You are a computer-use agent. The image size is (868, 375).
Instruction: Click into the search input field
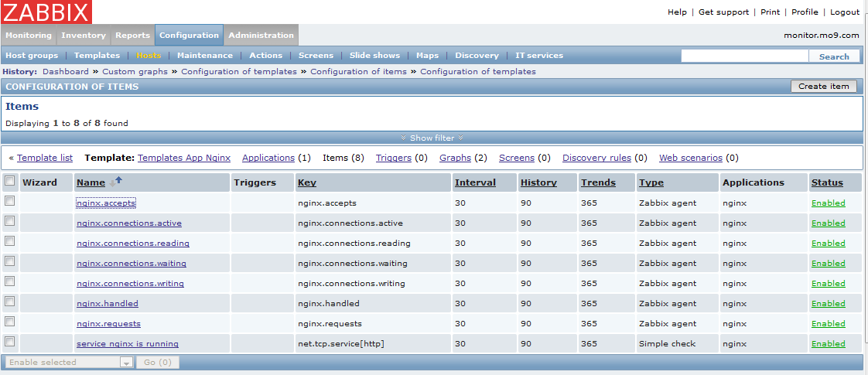pos(745,56)
